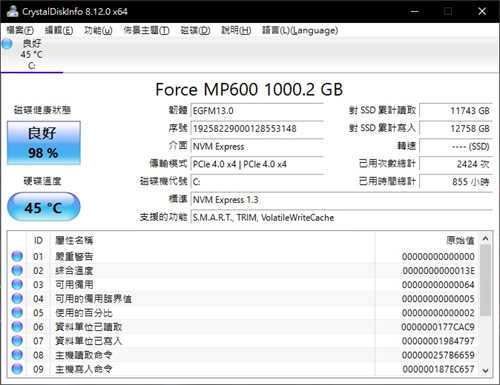Image resolution: width=500 pixels, height=385 pixels.
Task: Click raw value 000000187EC657
Action: point(438,369)
